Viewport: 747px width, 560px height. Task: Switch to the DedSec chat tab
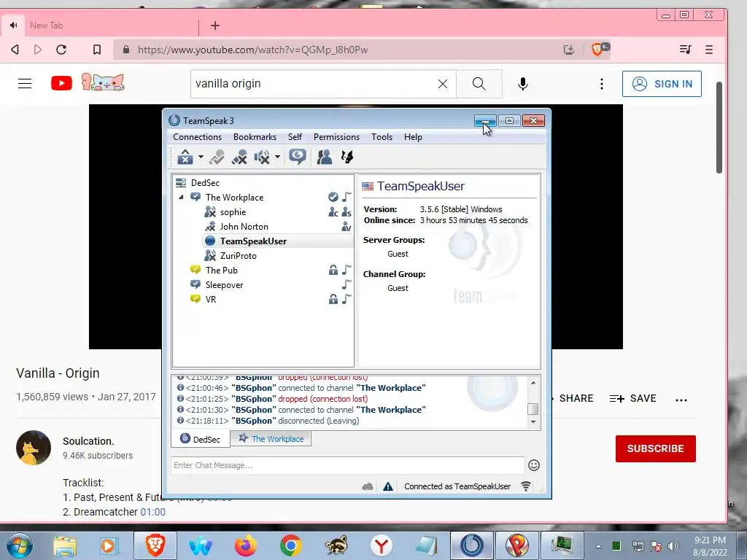[x=200, y=439]
